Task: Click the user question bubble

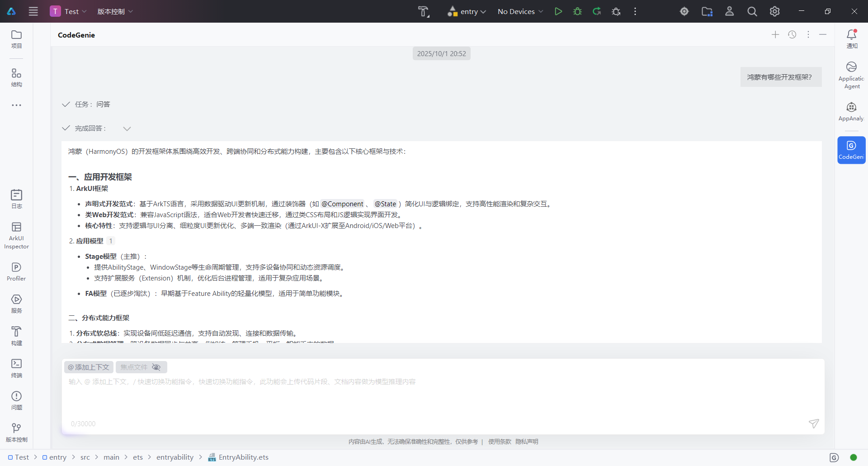Action: [x=781, y=77]
